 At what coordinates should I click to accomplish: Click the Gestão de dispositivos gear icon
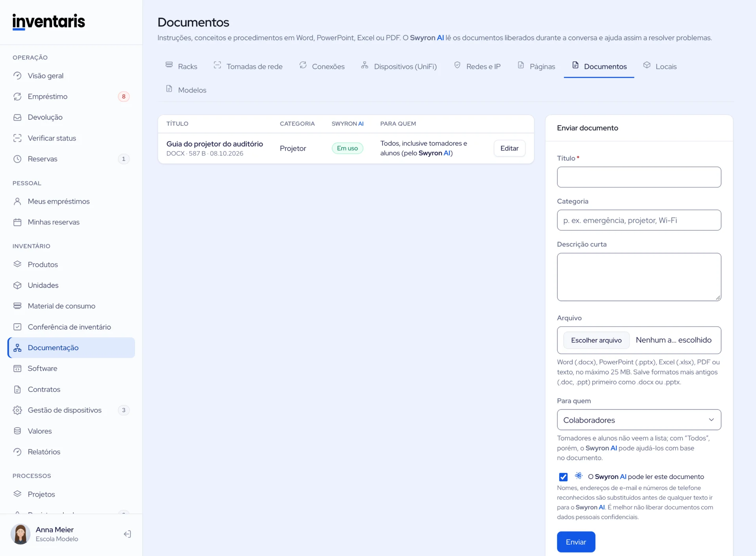coord(17,410)
